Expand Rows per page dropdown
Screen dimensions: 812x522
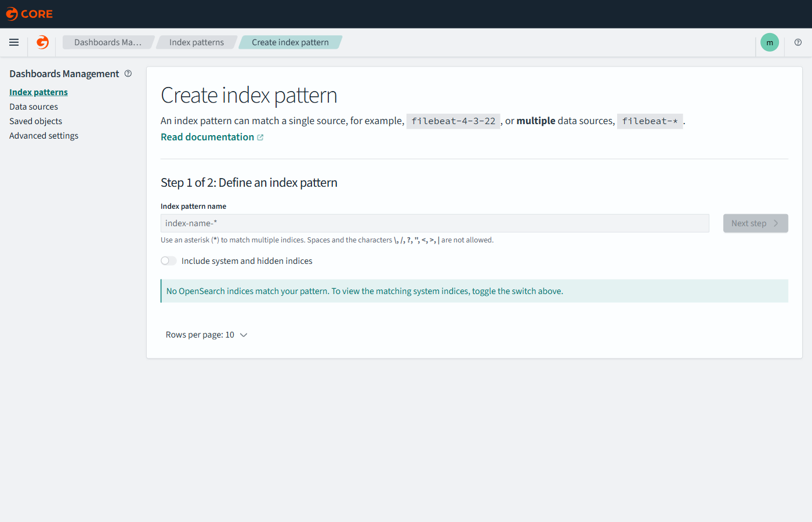206,335
